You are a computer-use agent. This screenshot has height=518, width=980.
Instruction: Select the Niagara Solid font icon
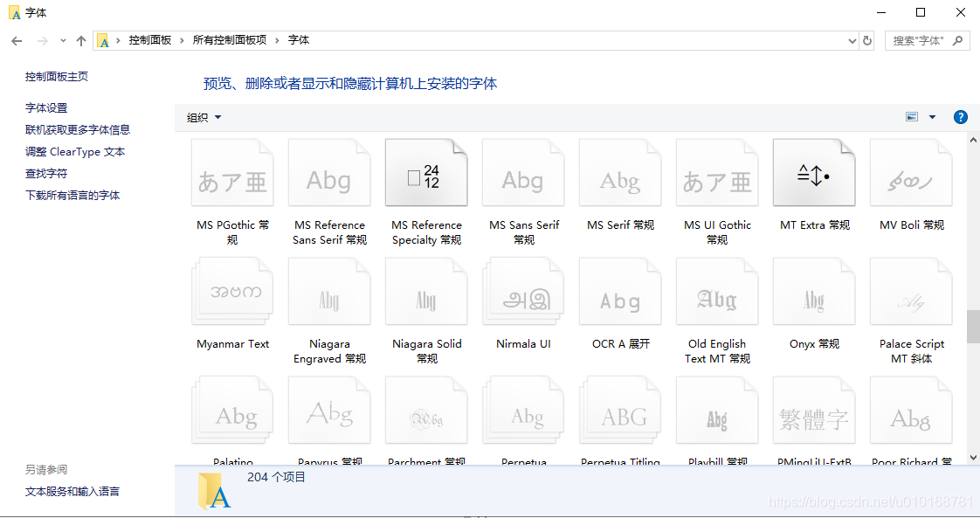point(426,292)
